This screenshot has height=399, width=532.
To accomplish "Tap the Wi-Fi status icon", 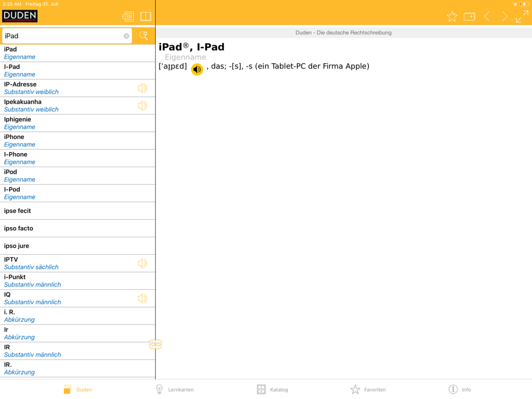I will point(516,4).
